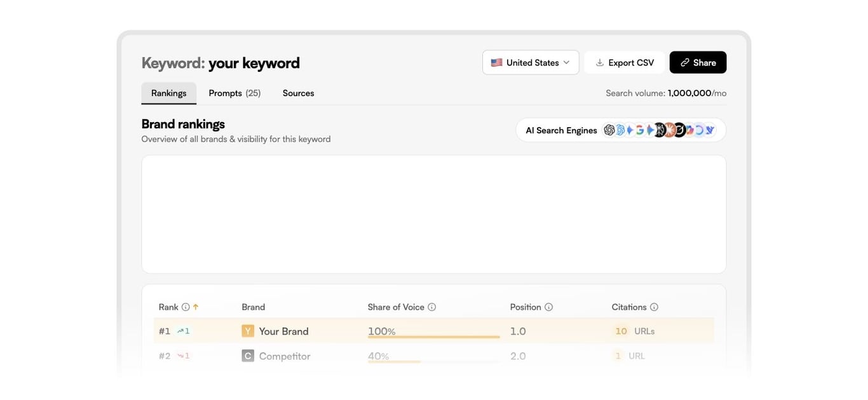The width and height of the screenshot is (868, 400).
Task: Click the info icon next to Citations
Action: 654,307
